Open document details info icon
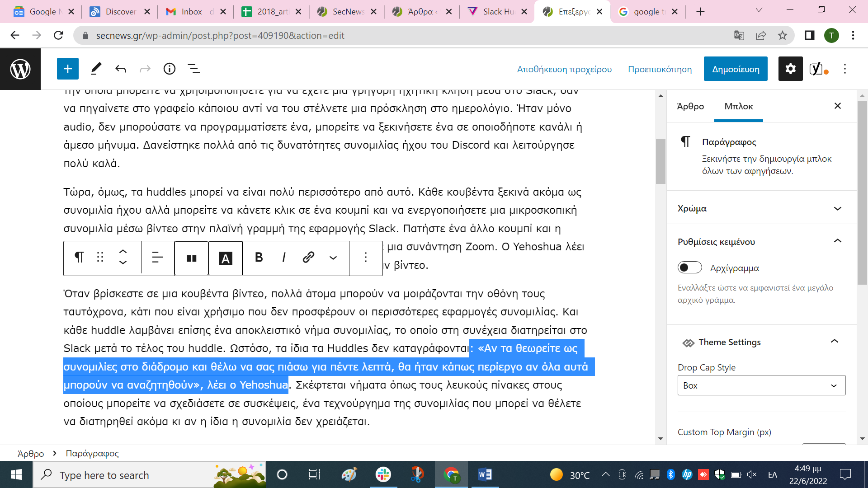The image size is (868, 488). 170,69
